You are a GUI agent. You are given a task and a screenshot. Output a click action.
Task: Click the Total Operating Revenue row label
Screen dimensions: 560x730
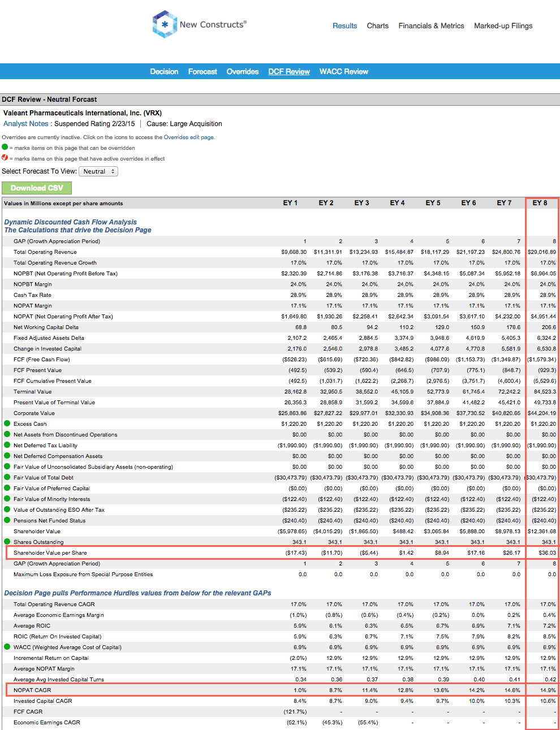click(x=45, y=252)
